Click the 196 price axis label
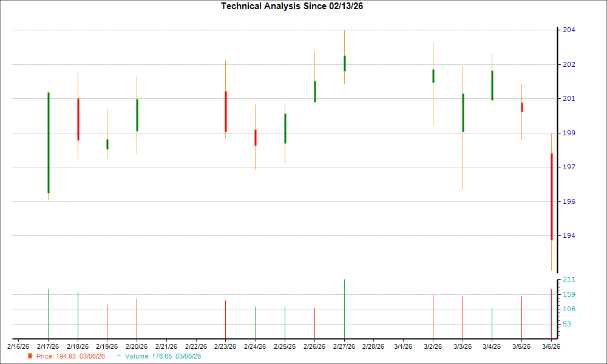This screenshot has height=364, width=607. click(x=569, y=201)
